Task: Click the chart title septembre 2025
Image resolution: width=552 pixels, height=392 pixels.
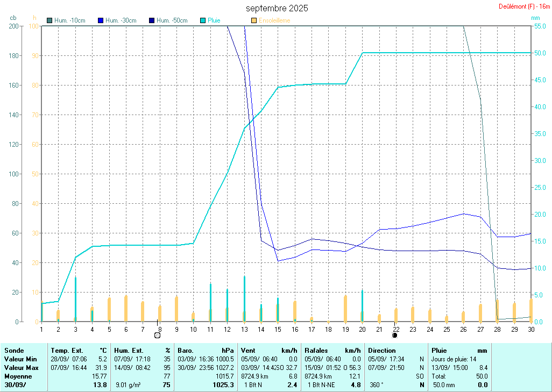Action: (277, 8)
